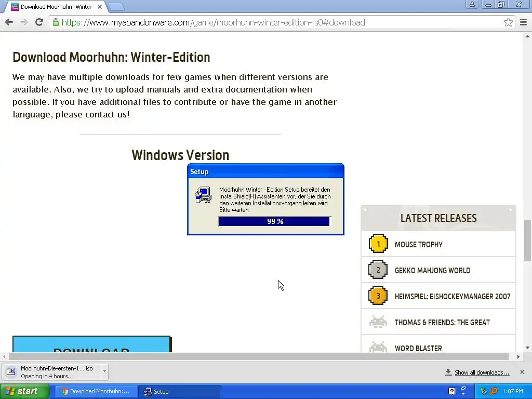532x399 pixels.
Task: Click the blue DOWNLOAD button
Action: (91, 344)
